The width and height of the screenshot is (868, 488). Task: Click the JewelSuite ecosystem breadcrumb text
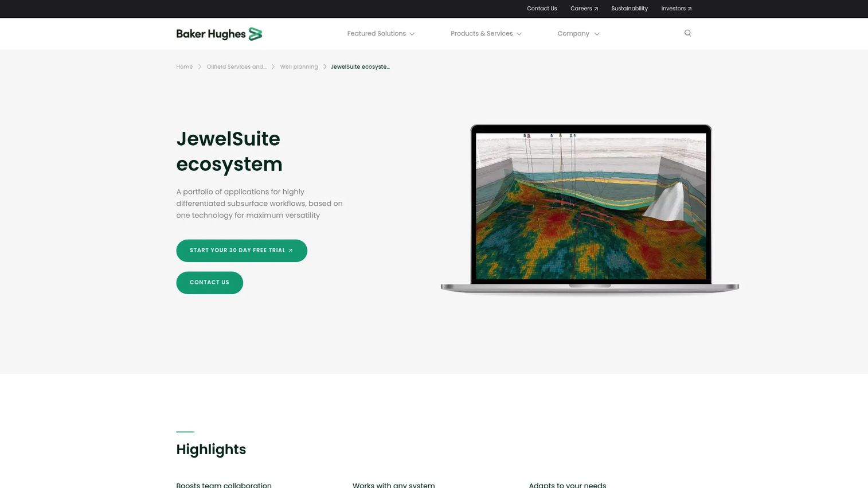click(360, 67)
